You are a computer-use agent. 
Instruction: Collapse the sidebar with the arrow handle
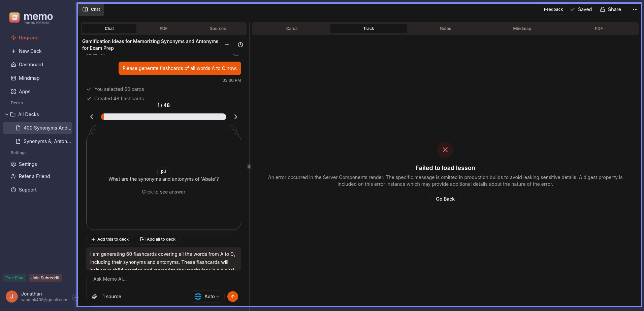[75, 297]
